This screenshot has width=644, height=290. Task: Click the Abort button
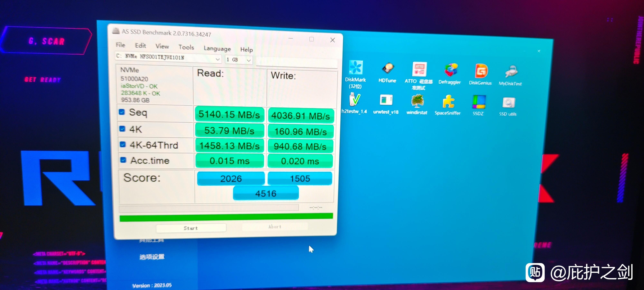[x=275, y=227]
